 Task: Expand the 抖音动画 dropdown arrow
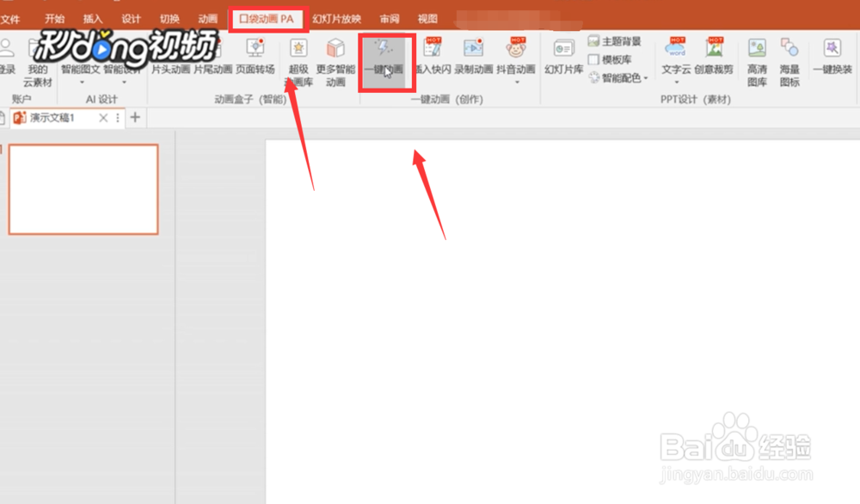pyautogui.click(x=517, y=83)
